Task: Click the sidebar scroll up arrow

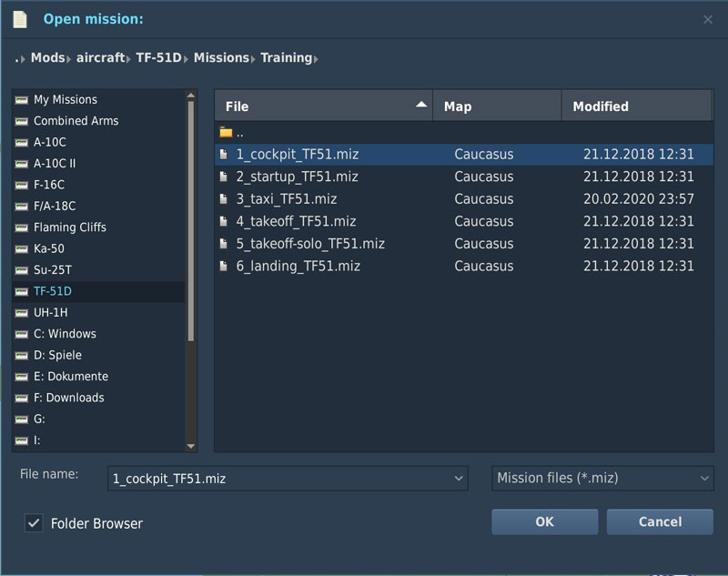Action: click(191, 96)
